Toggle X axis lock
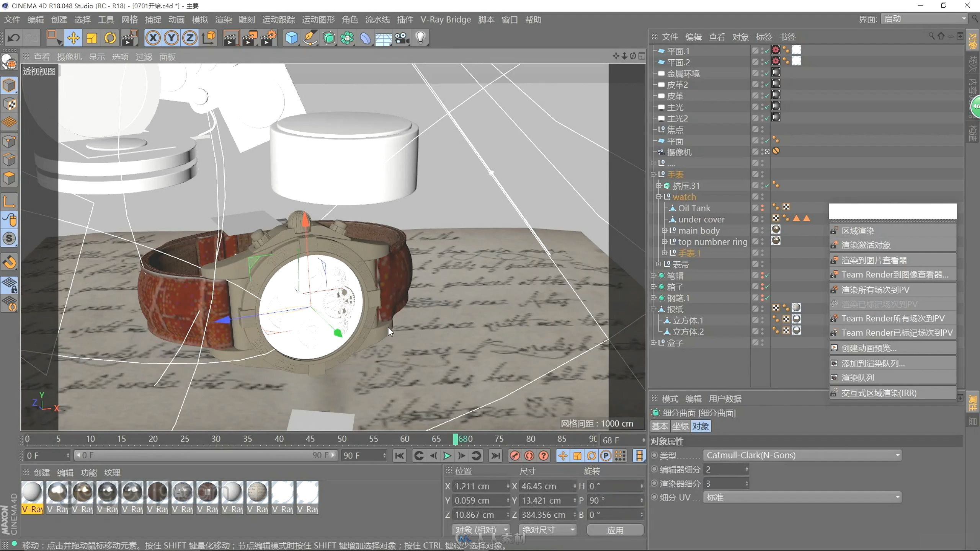Viewport: 980px width, 551px height. tap(153, 38)
